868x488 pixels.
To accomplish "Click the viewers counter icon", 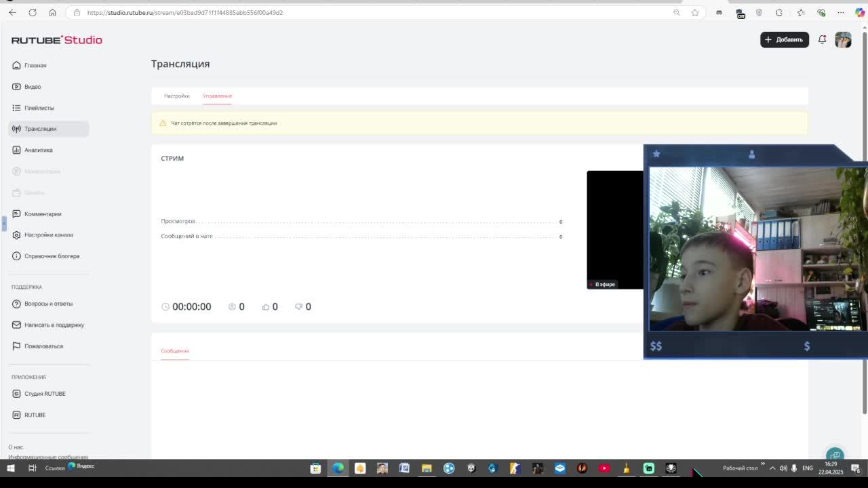I will click(232, 307).
